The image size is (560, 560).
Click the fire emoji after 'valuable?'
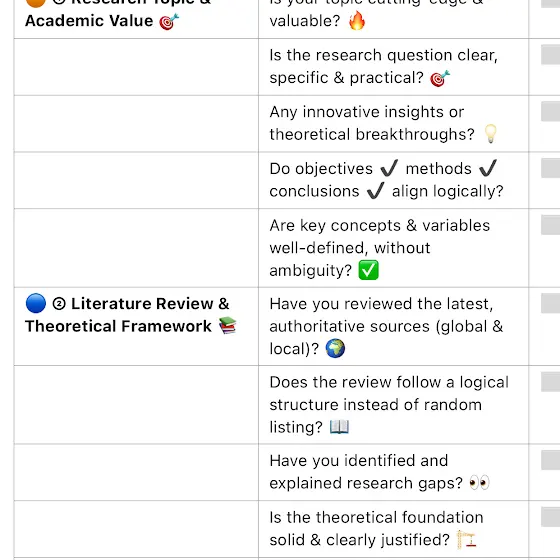click(x=357, y=20)
